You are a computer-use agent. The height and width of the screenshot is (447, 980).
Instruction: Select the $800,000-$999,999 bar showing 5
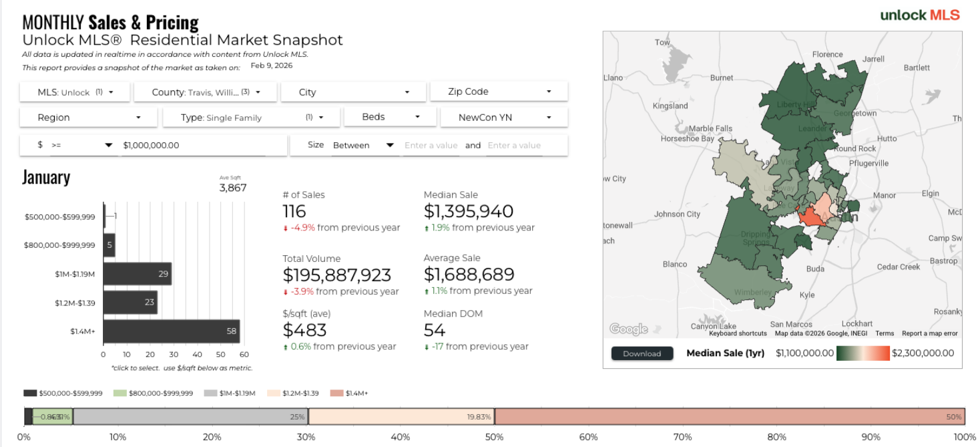click(x=109, y=245)
